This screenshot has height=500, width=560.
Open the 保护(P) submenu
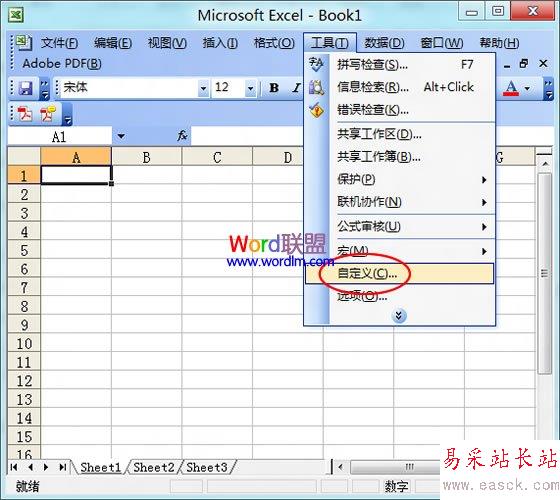click(400, 179)
